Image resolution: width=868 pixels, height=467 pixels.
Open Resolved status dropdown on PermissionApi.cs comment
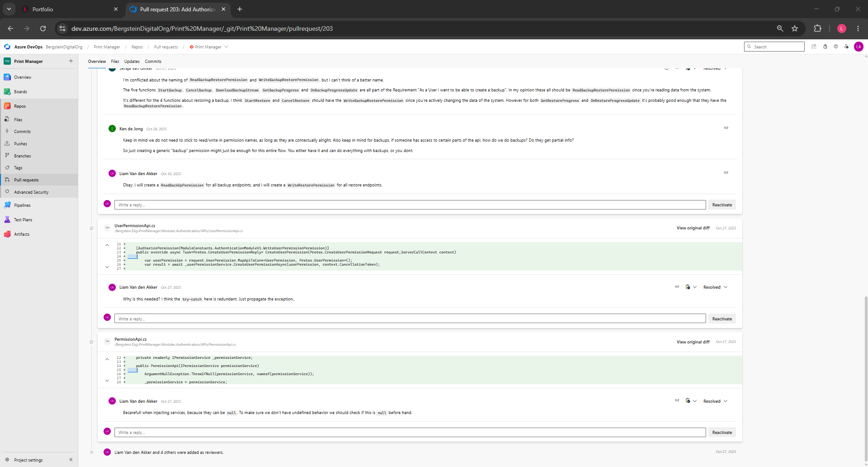(x=715, y=401)
